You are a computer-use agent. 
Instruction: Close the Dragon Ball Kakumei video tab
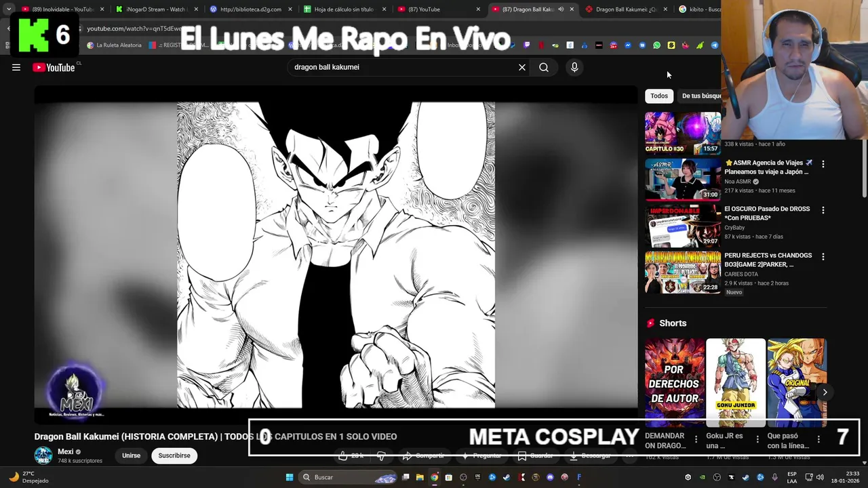(572, 9)
